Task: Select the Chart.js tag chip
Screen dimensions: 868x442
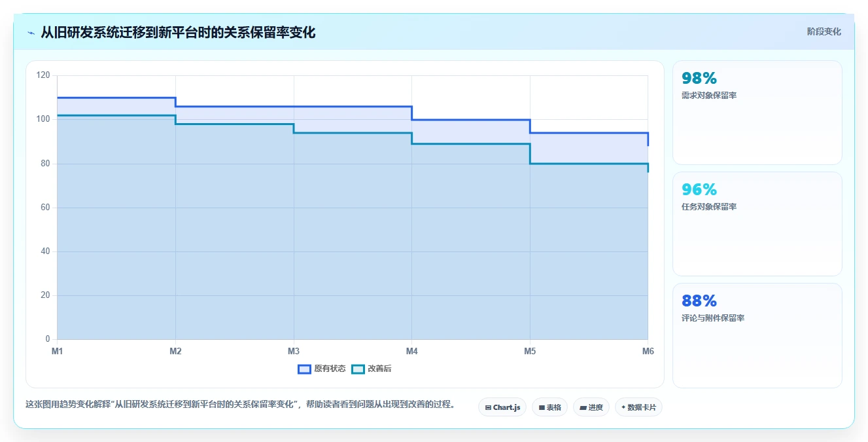Action: click(x=502, y=407)
